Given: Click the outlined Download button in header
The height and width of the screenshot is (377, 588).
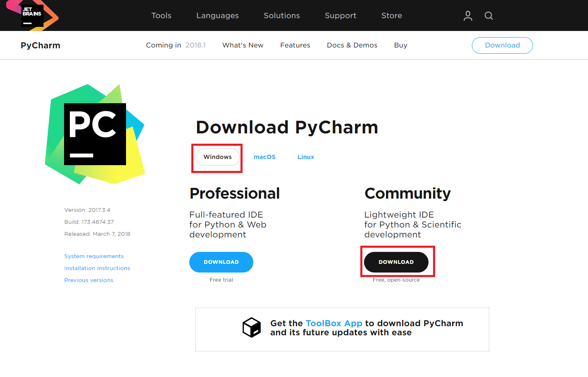Looking at the screenshot, I should point(502,45).
